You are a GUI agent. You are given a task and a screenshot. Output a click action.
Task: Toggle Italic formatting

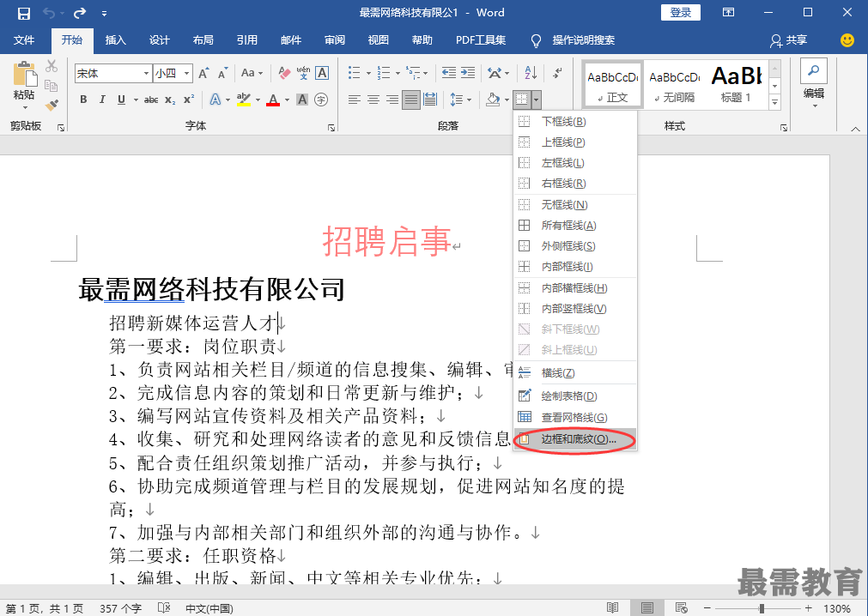[102, 100]
